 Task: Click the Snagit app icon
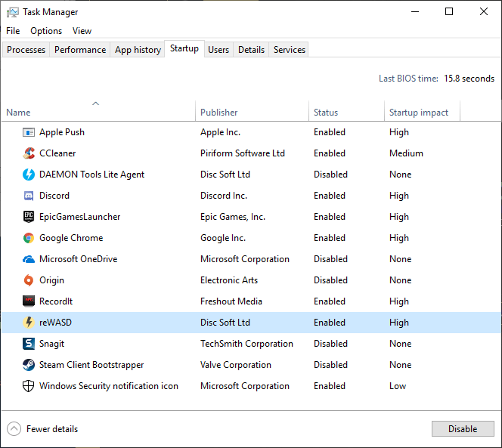29,344
